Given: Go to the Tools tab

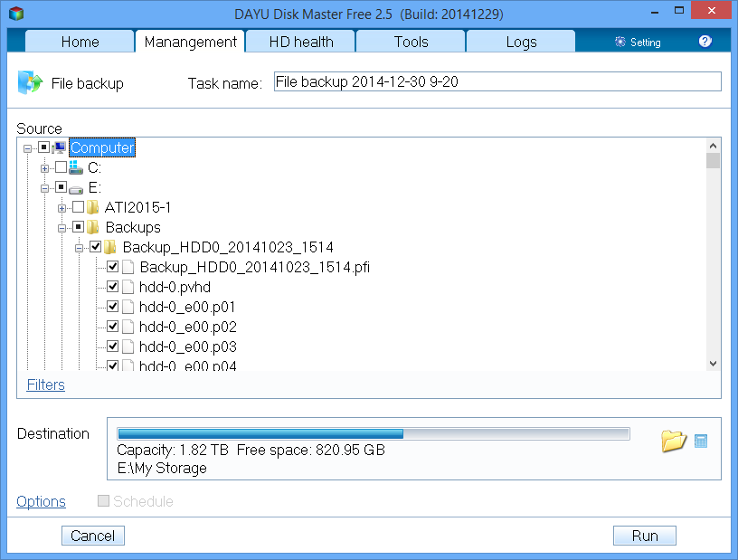Looking at the screenshot, I should [411, 42].
